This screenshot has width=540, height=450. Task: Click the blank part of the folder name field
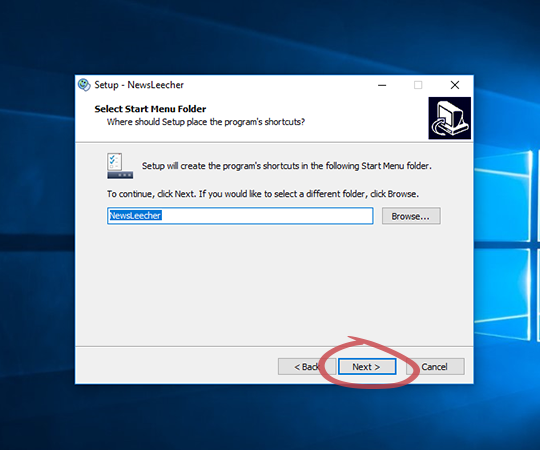(x=267, y=216)
